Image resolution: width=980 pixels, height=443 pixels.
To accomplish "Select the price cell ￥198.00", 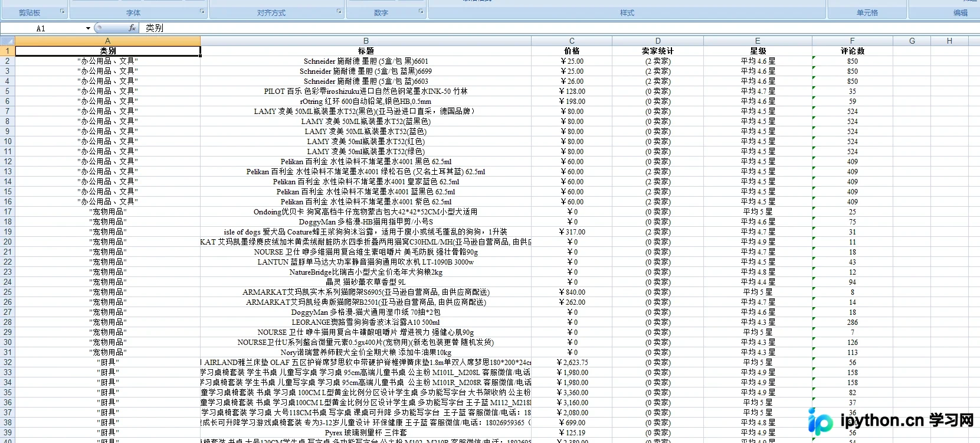I will click(x=572, y=101).
